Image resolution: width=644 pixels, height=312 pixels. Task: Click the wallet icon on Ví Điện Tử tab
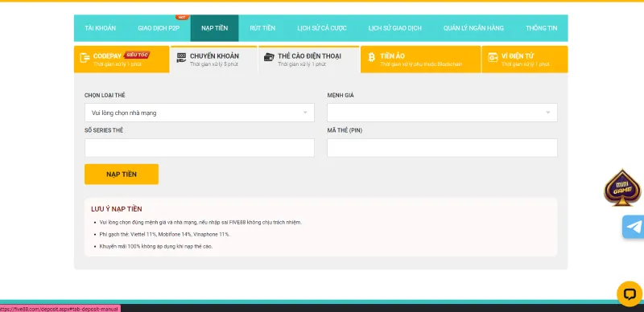tap(493, 57)
